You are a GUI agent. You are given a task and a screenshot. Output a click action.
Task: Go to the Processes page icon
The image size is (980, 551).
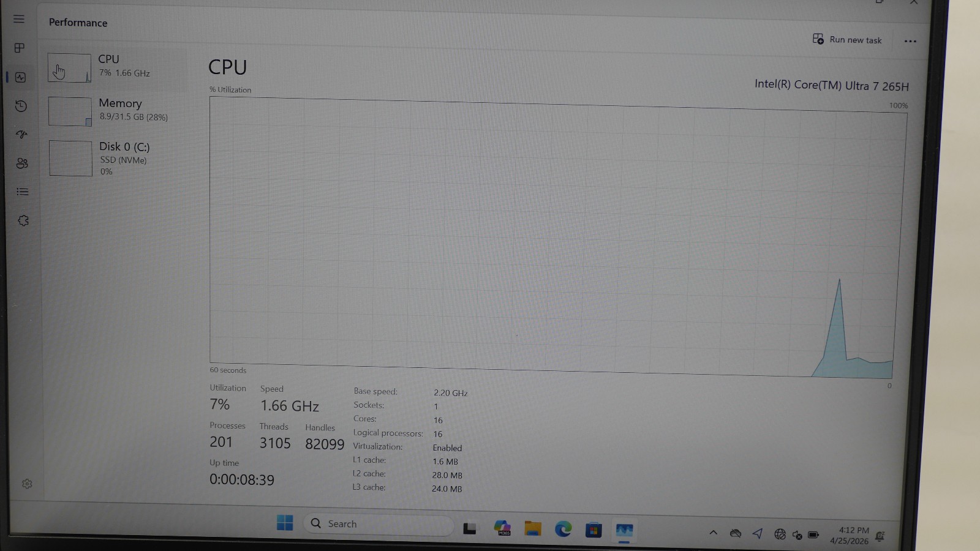(20, 48)
